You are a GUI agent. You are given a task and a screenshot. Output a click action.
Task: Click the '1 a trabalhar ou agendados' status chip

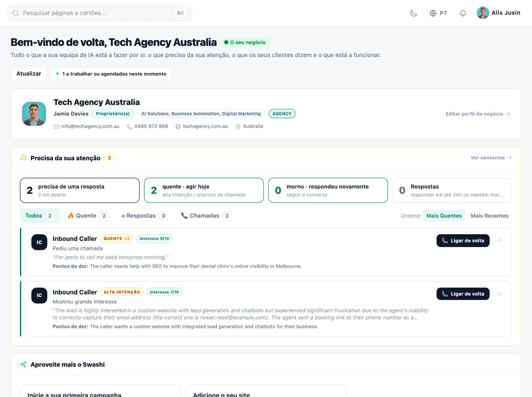pos(111,74)
